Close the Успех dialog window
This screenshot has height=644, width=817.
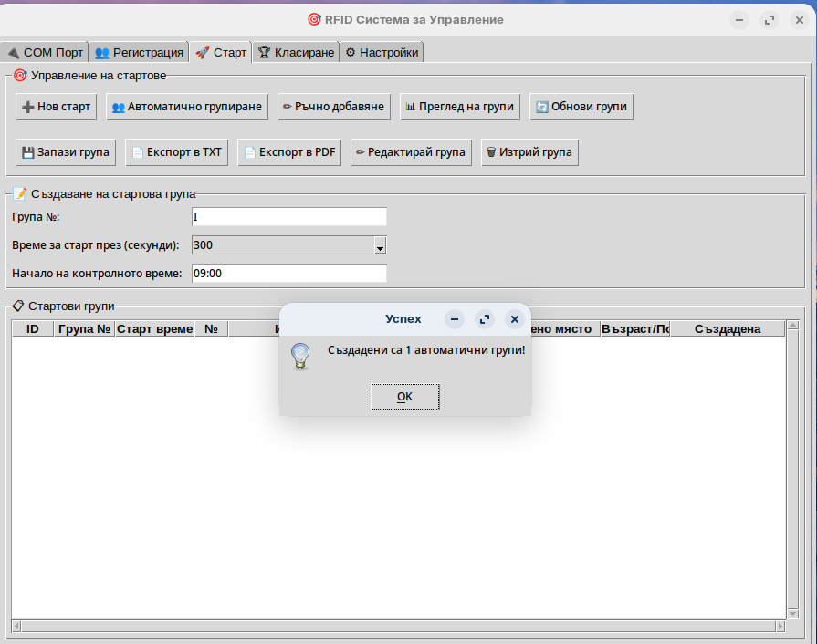point(514,319)
